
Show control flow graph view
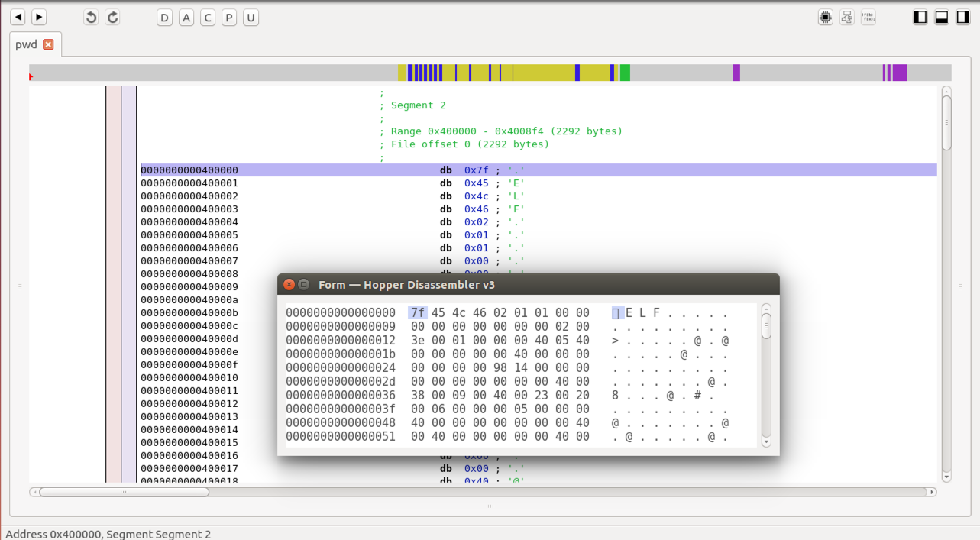[847, 18]
